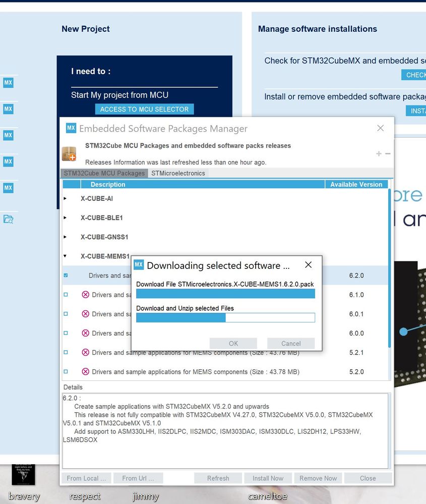Click the Close button at bottom

coord(368,478)
